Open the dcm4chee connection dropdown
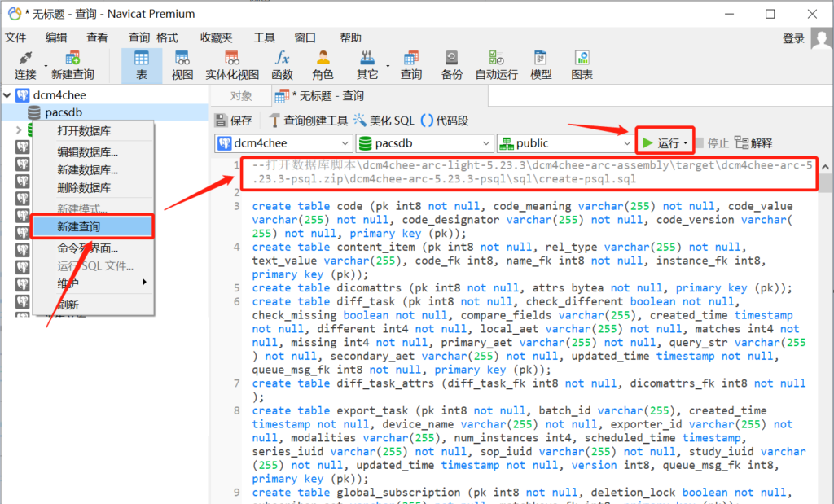 coord(345,144)
